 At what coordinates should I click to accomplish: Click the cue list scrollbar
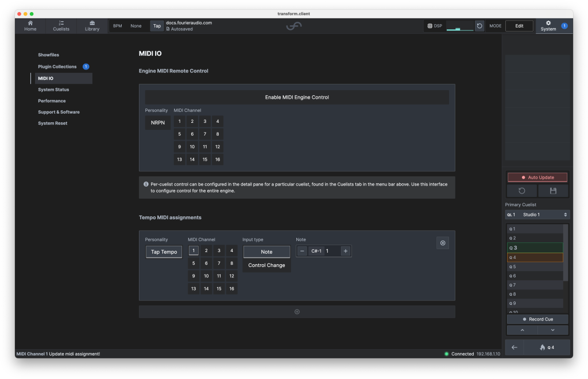[x=566, y=253]
